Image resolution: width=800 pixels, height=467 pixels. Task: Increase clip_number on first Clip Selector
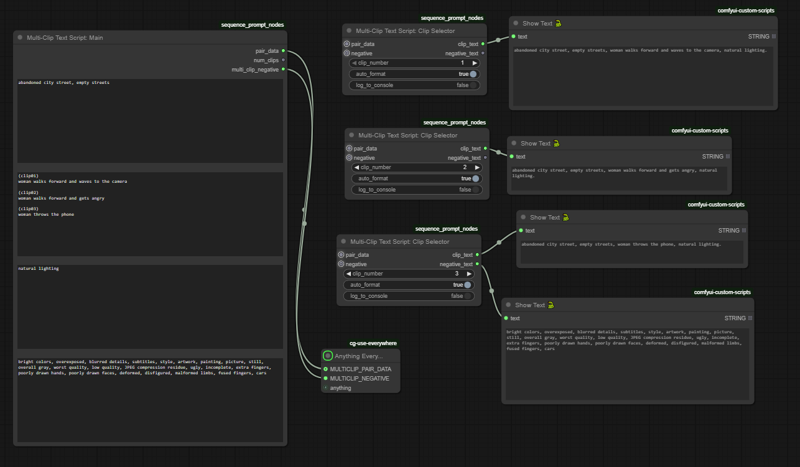(x=474, y=63)
